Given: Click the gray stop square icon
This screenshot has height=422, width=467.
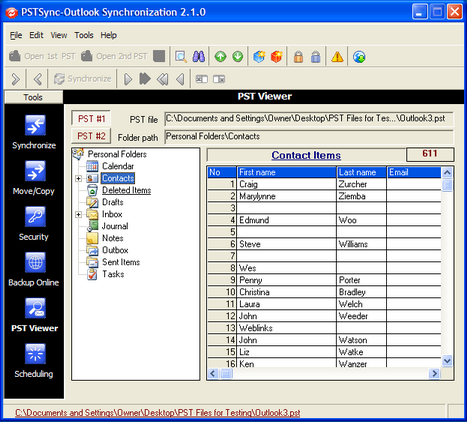Looking at the screenshot, I should [159, 56].
